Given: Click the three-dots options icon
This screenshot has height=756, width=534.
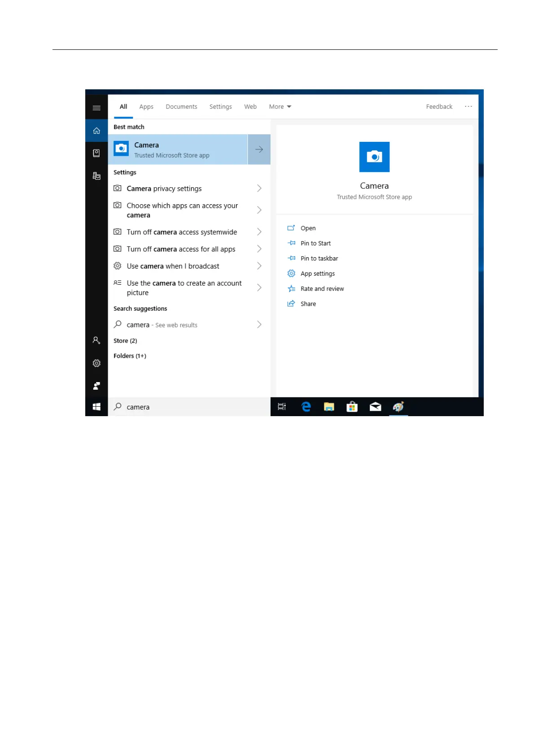Looking at the screenshot, I should (468, 106).
